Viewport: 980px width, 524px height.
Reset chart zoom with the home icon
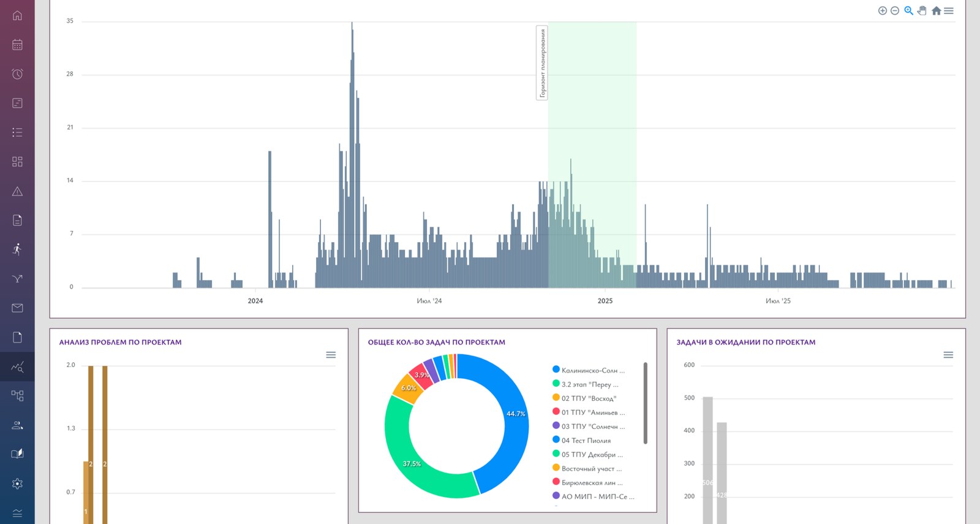pos(937,10)
